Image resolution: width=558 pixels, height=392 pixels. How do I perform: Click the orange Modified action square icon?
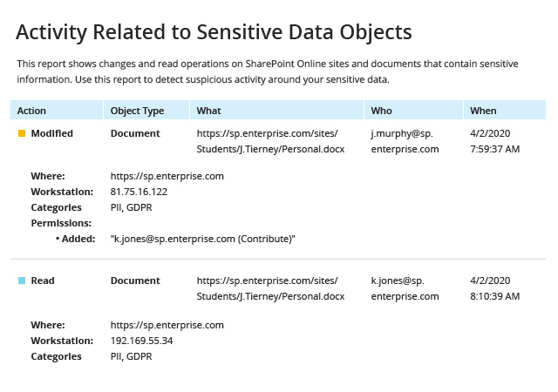click(x=22, y=133)
